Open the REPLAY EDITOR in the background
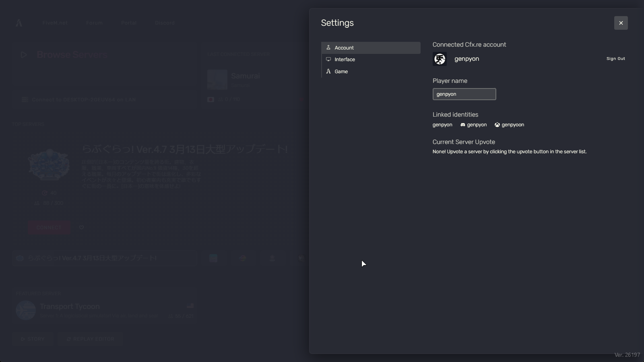 [91, 339]
